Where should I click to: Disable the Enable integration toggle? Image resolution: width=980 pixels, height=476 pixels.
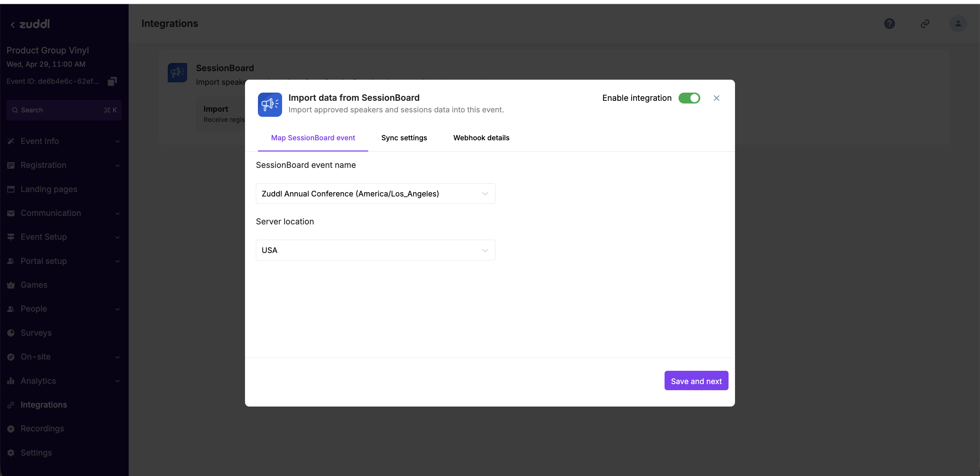coord(689,98)
